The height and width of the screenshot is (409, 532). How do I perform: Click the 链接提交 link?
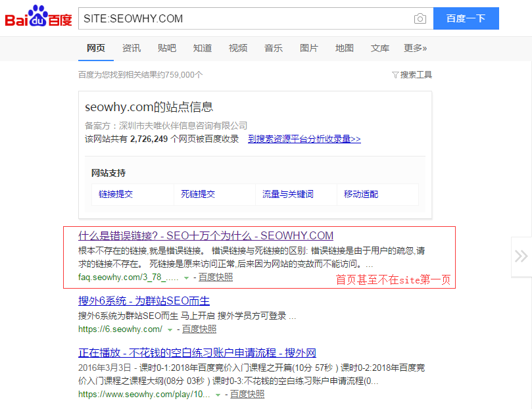tap(116, 195)
